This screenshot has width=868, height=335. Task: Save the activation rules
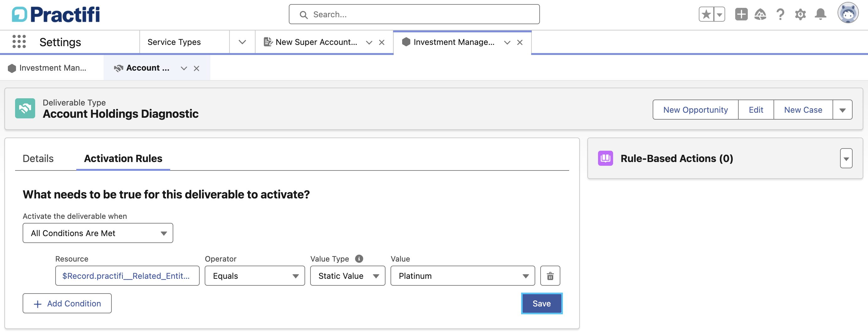542,304
